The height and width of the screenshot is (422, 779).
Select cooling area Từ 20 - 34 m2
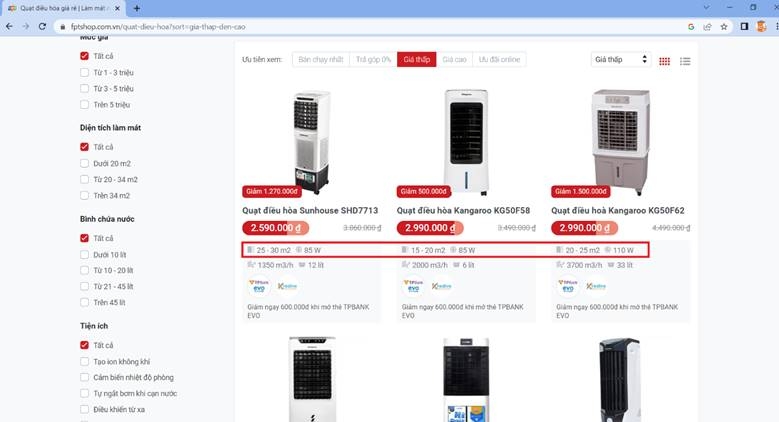click(x=84, y=179)
